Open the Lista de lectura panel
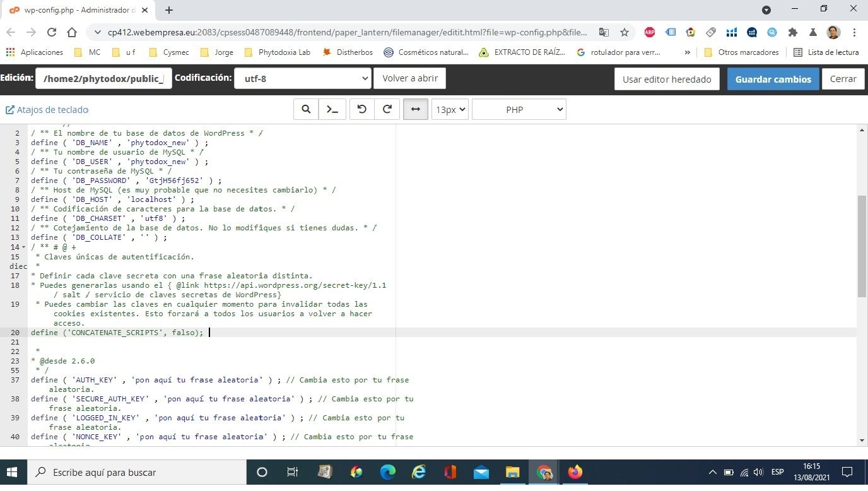Viewport: 868px width, 491px height. coord(826,52)
